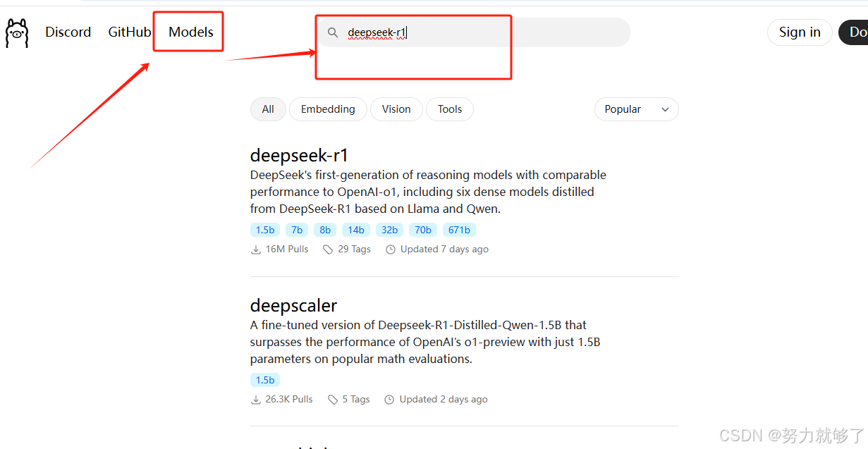Click the 5 Tags text
The height and width of the screenshot is (449, 868).
click(x=356, y=400)
